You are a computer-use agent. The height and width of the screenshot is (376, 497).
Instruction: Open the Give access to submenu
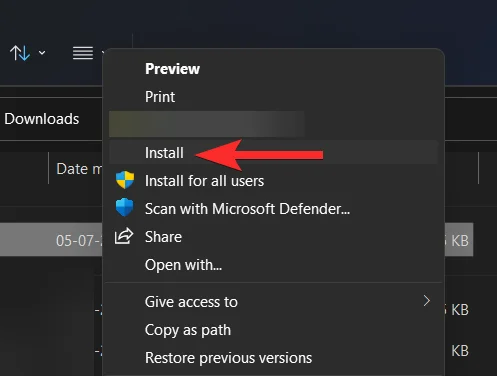click(x=273, y=302)
